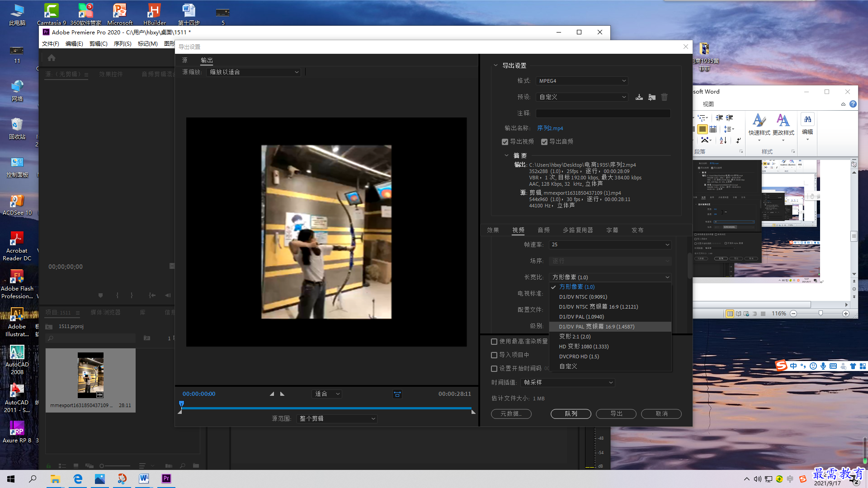Select DVCPRO HD (1.5) option

[610, 357]
